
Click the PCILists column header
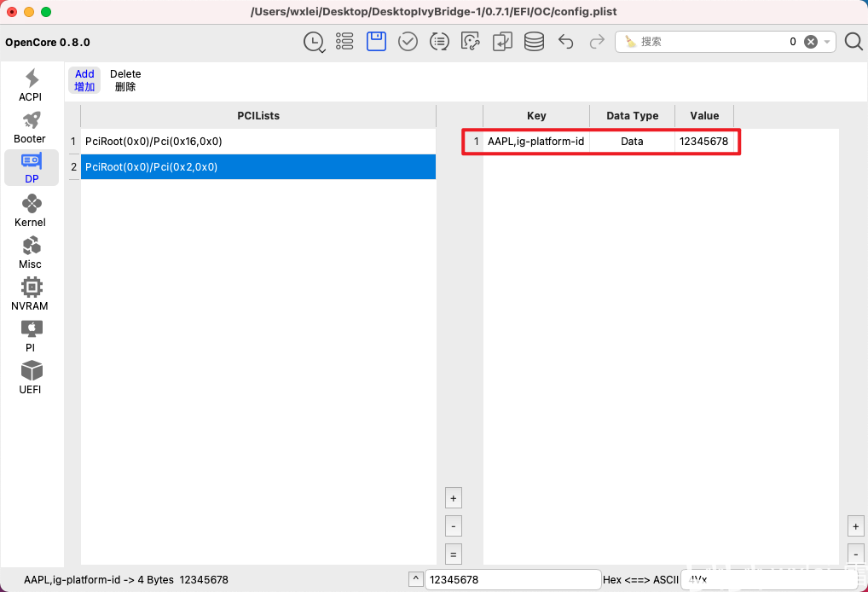tap(258, 116)
